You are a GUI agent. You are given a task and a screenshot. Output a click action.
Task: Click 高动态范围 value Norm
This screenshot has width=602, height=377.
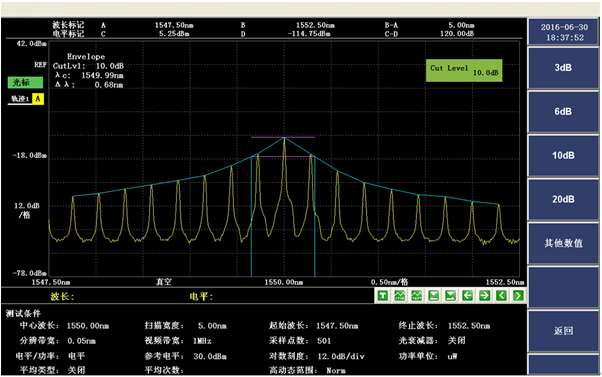336,371
